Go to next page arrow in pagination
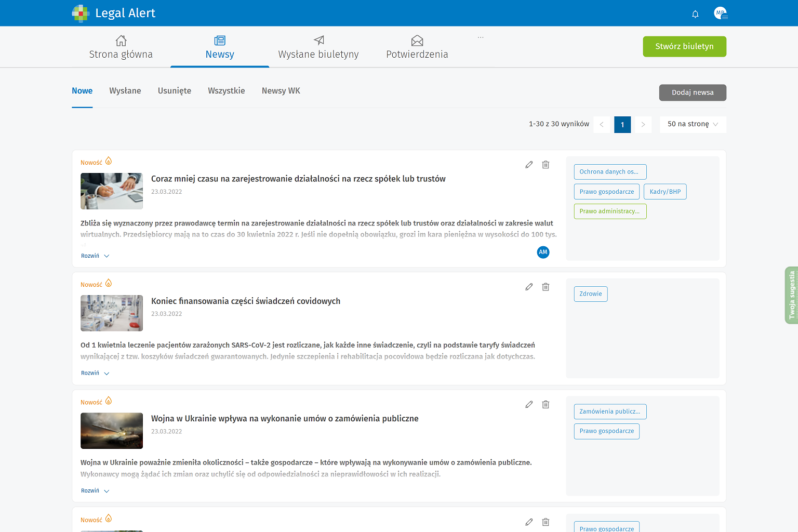The height and width of the screenshot is (532, 798). (x=643, y=125)
